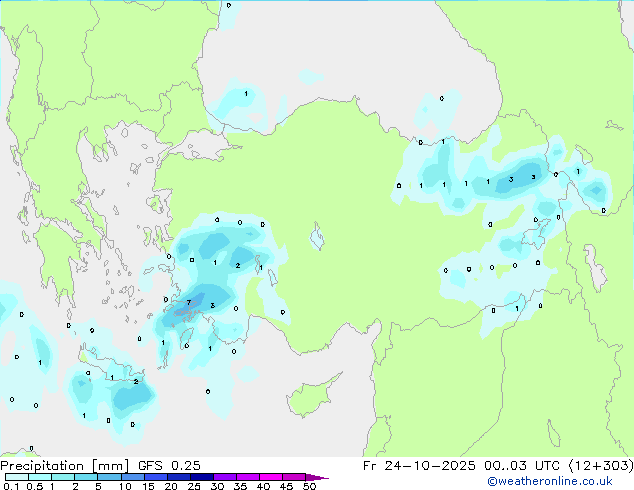
Task: Click the 35–40 mm violet legend swatch
Action: point(248,477)
